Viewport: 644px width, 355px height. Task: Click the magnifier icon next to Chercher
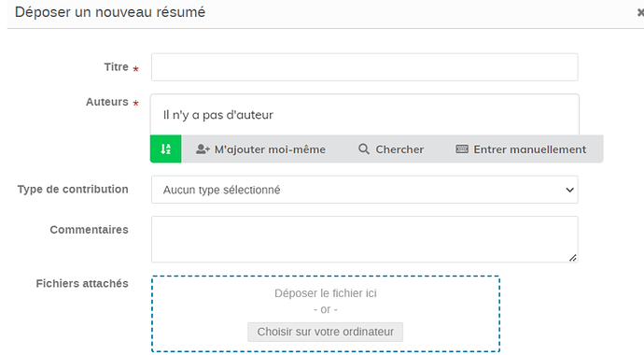(x=363, y=149)
